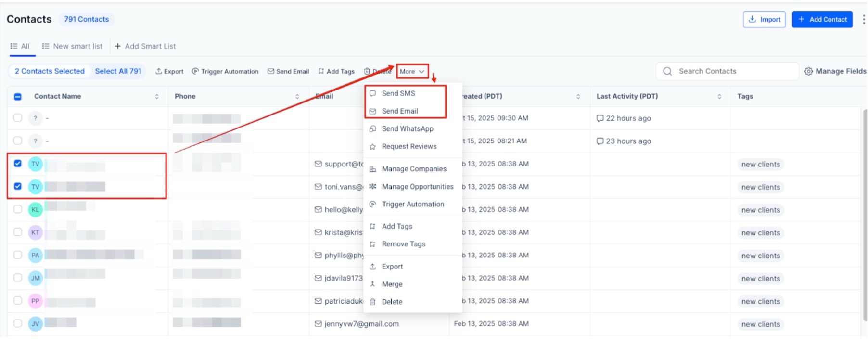
Task: Sort by the Contact Name column
Action: tap(156, 97)
